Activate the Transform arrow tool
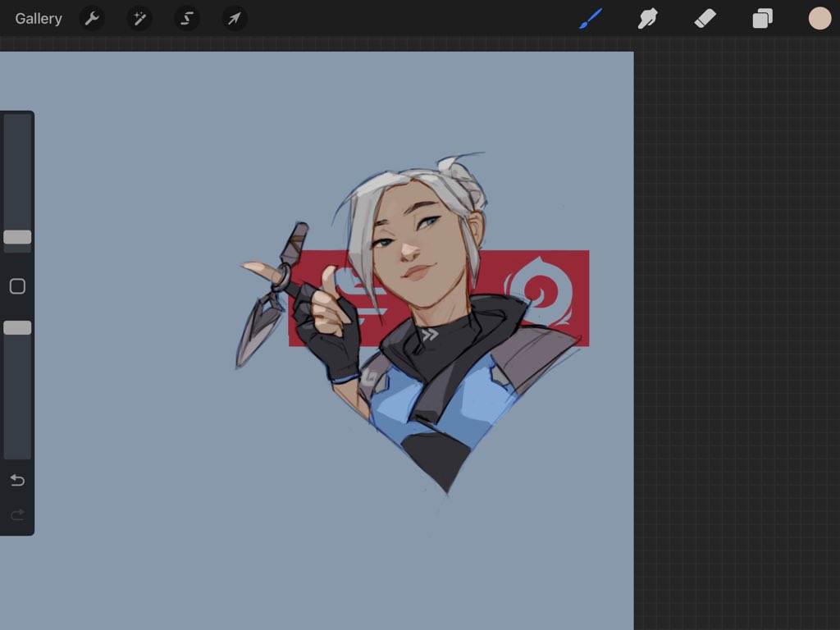840x630 pixels. (x=234, y=19)
